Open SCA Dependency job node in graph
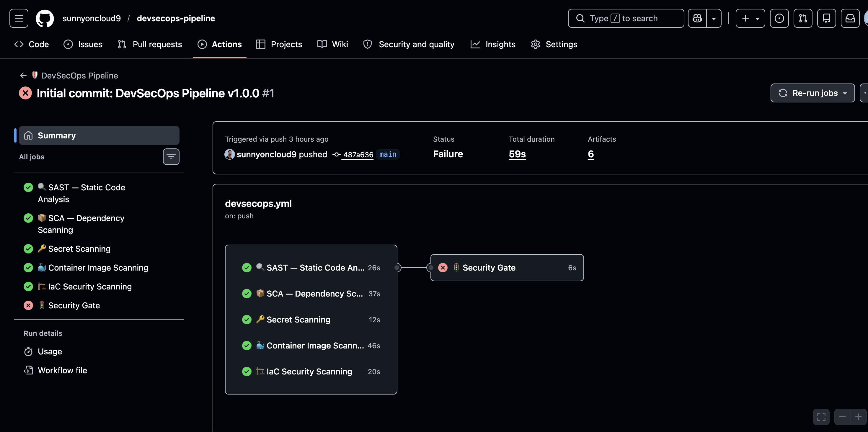This screenshot has height=432, width=868. pyautogui.click(x=311, y=294)
